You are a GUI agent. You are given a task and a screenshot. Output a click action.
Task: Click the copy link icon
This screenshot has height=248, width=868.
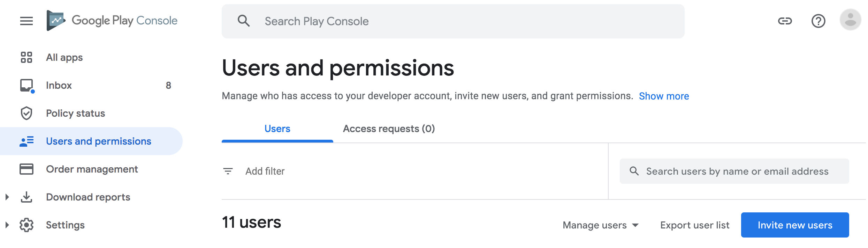pos(785,21)
